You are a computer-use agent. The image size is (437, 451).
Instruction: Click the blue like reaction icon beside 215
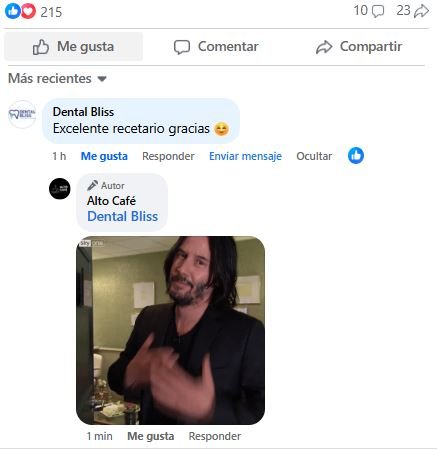coord(13,11)
